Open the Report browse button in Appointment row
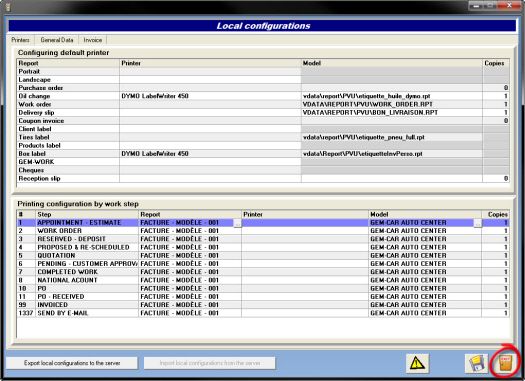 237,223
